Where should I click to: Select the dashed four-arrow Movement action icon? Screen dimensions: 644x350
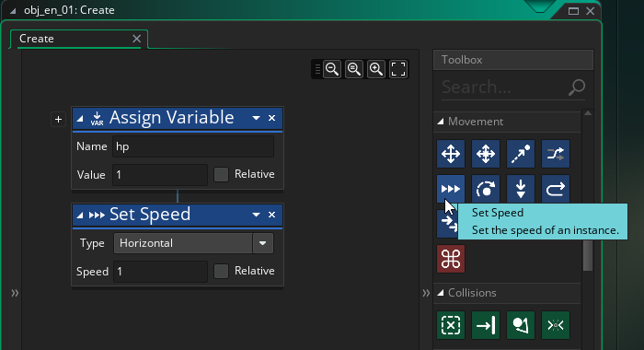click(x=486, y=154)
